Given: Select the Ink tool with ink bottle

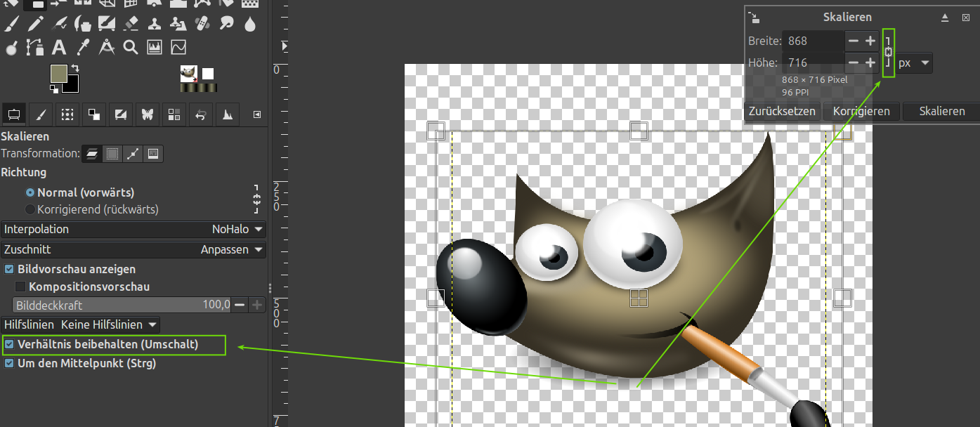Looking at the screenshot, I should (x=83, y=24).
